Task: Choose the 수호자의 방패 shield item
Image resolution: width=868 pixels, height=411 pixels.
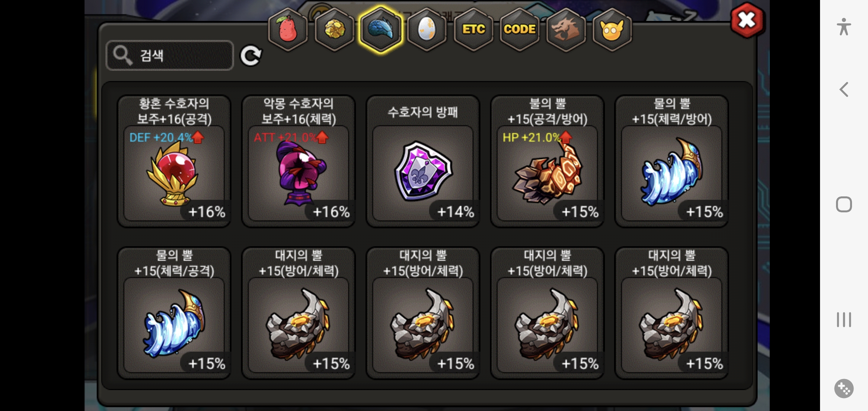Action: [423, 161]
